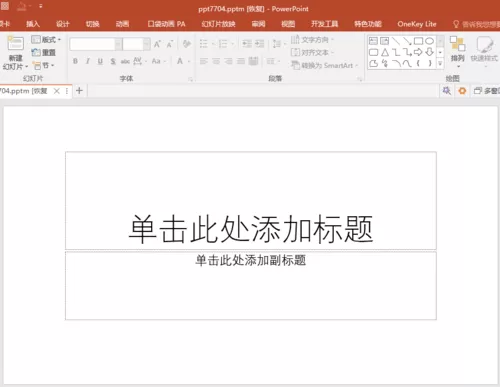Click the pin icon beside the orange gear
This screenshot has height=387, width=500.
point(446,91)
